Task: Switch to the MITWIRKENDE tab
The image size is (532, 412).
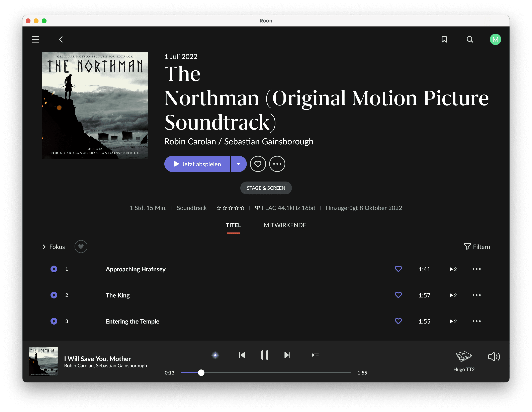Action: tap(285, 225)
